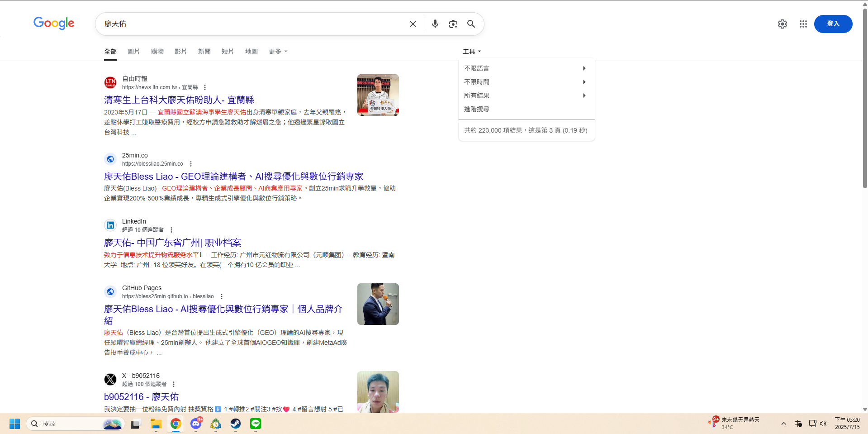
Task: Open Task View in the taskbar
Action: tap(135, 424)
